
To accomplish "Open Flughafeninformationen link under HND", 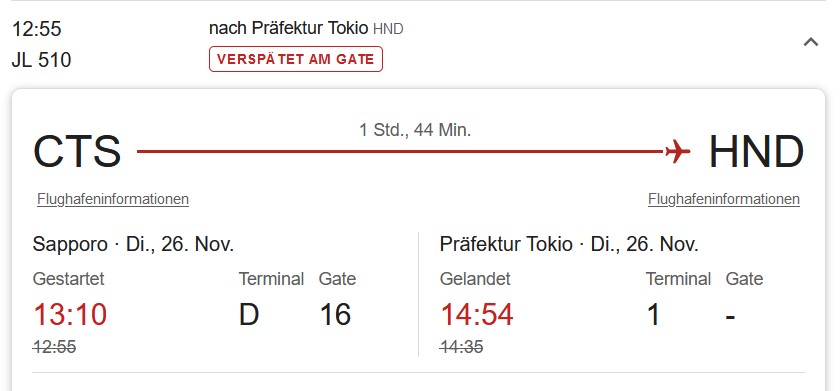I will point(724,199).
